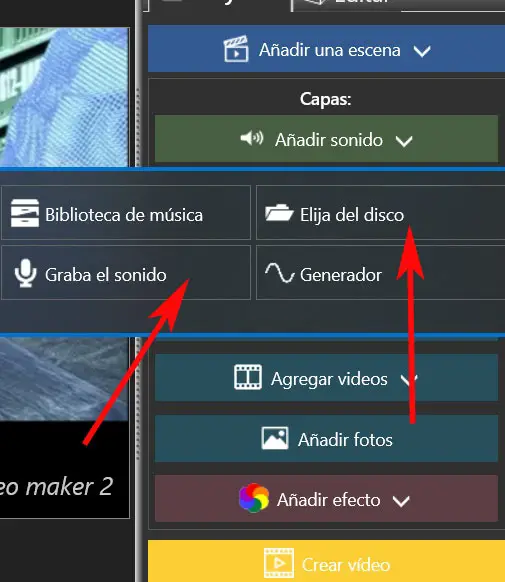The height and width of the screenshot is (582, 505).
Task: Click the film strip icon on Agregar videos
Action: point(248,377)
